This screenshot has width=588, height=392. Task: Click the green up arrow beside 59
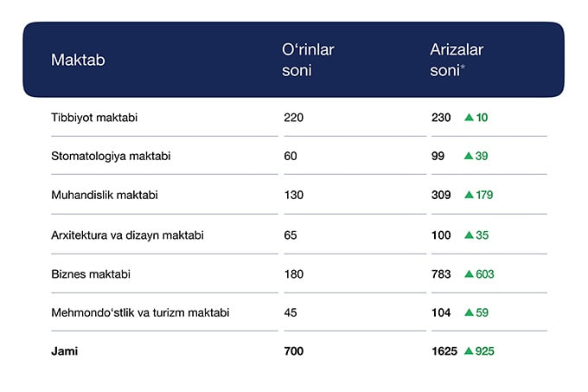(469, 312)
